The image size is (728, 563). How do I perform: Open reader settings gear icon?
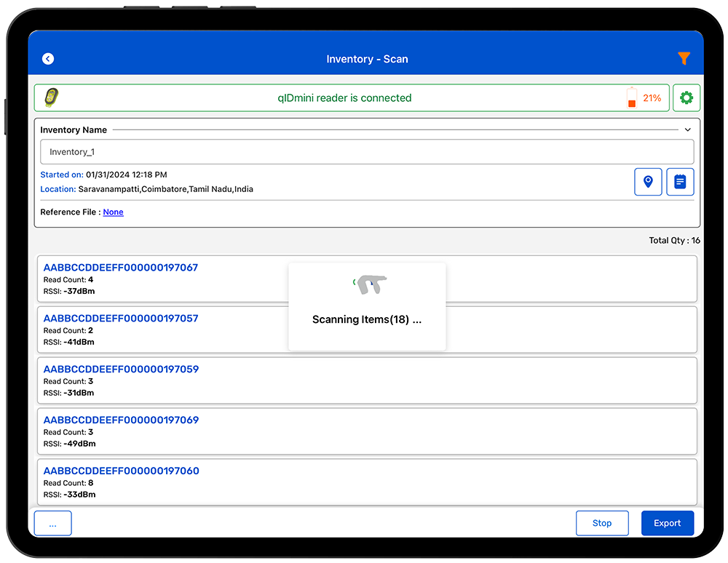(686, 97)
